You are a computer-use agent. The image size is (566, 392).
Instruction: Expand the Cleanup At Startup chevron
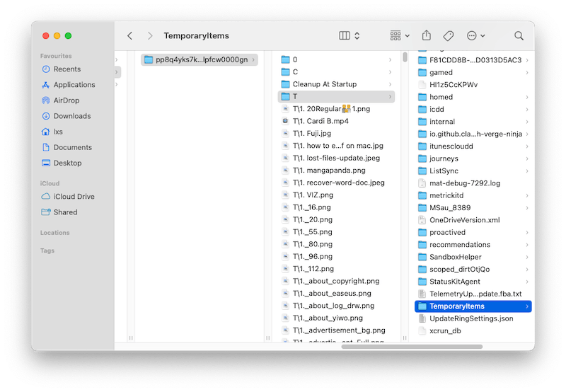coord(391,84)
